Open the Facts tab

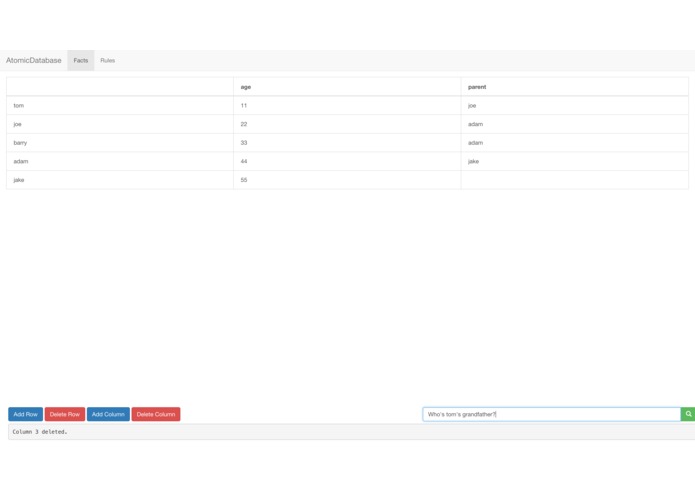[81, 60]
